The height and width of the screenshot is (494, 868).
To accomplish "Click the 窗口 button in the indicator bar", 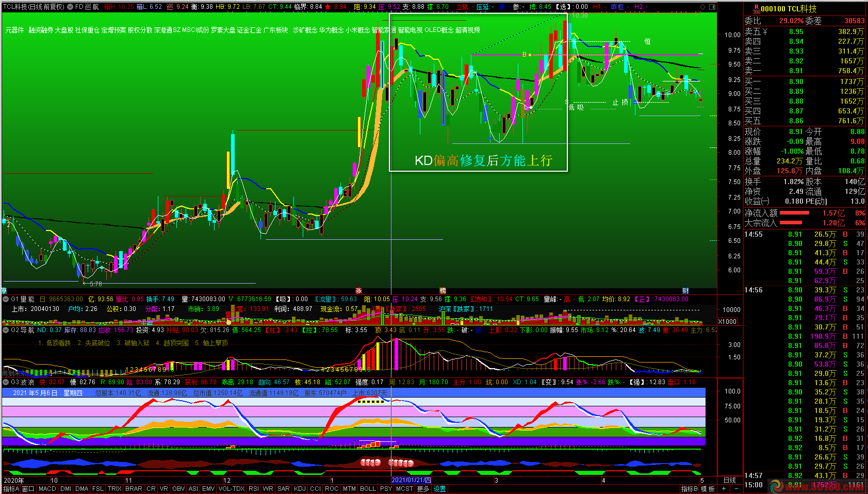I will (x=28, y=489).
